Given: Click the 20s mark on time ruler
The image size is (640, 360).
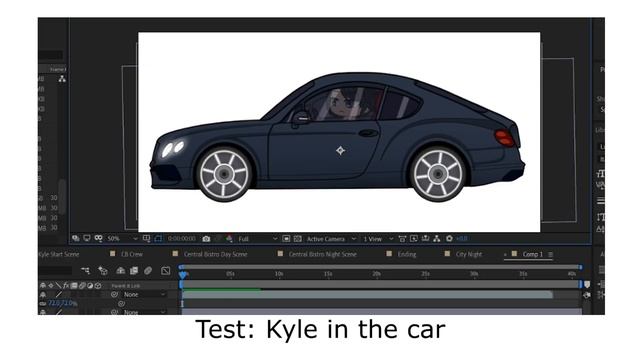Looking at the screenshot, I should [x=376, y=274].
